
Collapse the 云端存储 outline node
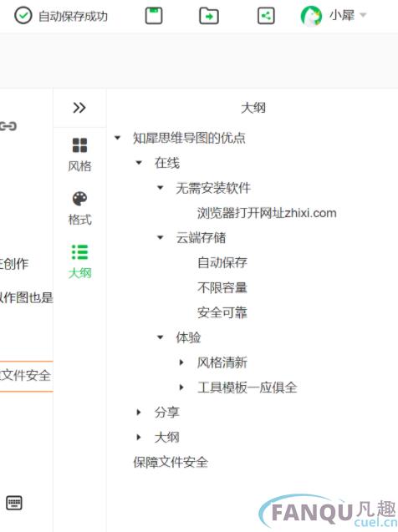[161, 237]
